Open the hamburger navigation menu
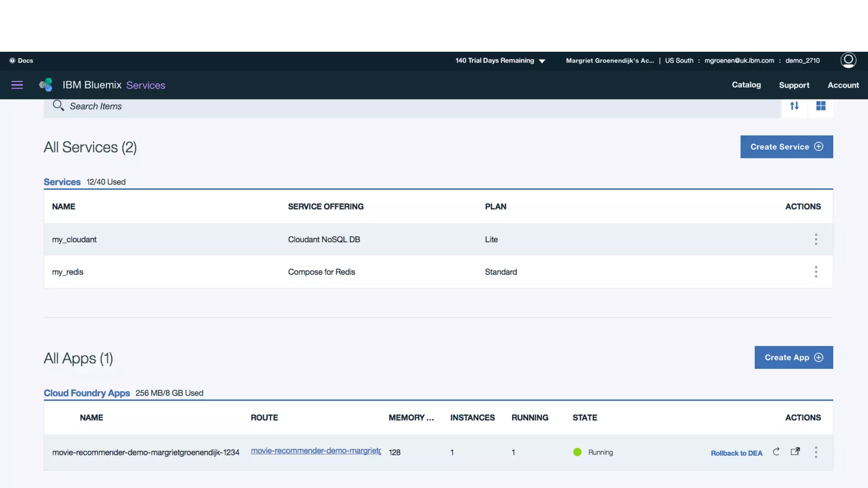868x488 pixels. click(17, 85)
